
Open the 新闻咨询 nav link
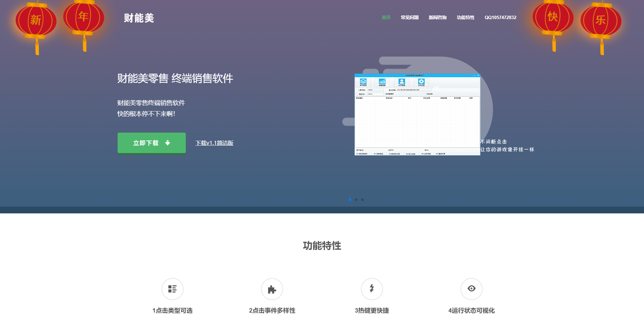tap(437, 17)
